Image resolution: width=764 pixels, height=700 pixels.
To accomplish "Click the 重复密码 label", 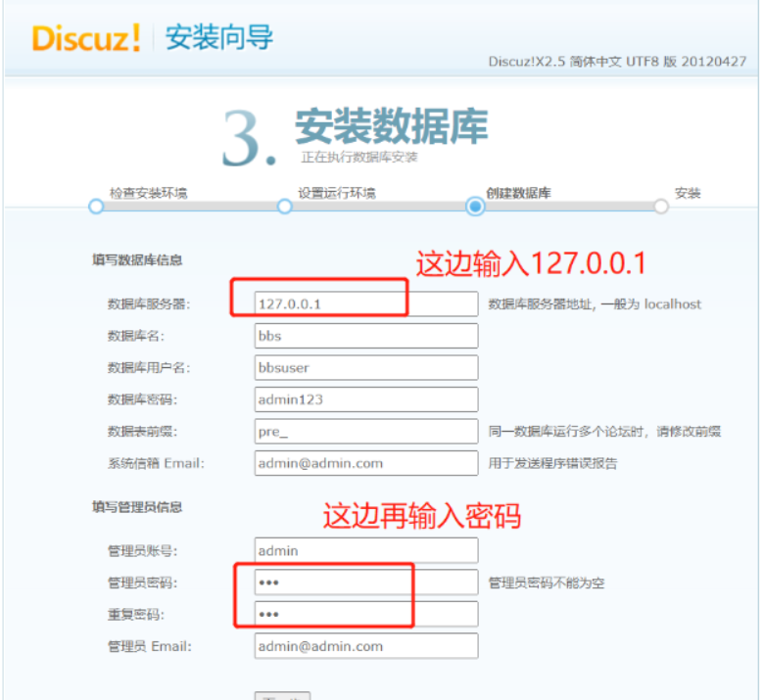I will coord(136,615).
